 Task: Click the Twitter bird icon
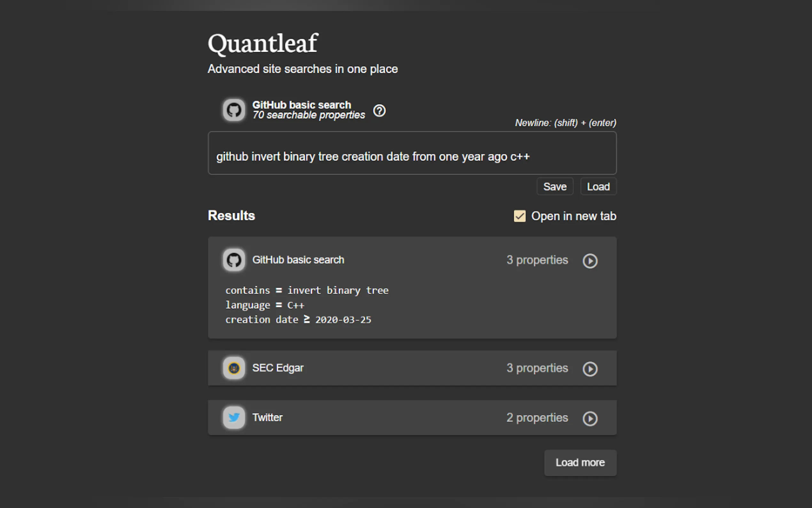pyautogui.click(x=234, y=417)
